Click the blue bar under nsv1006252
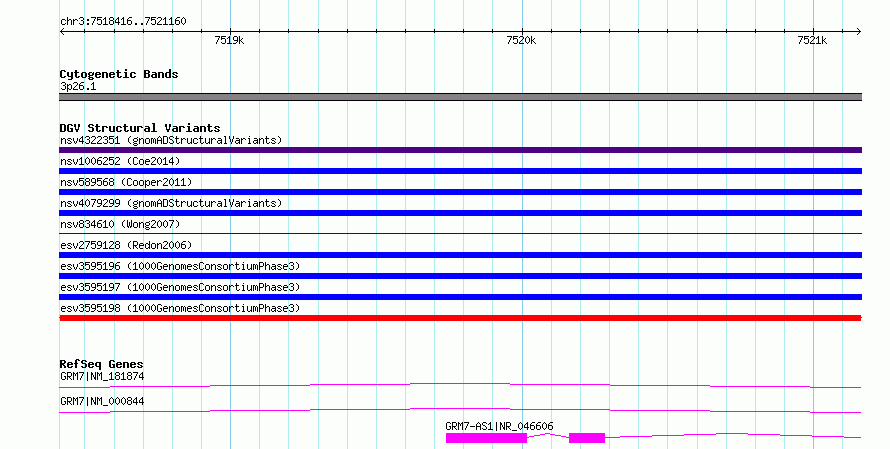This screenshot has width=890, height=449. [460, 171]
